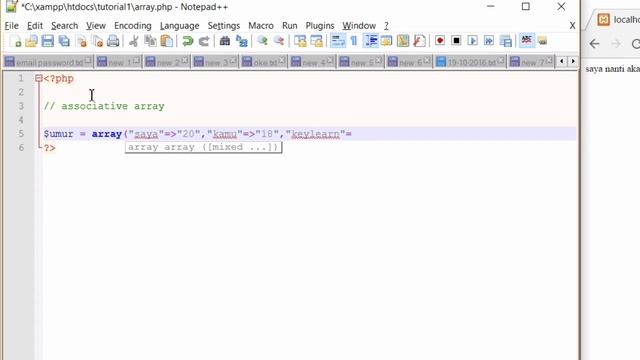Stop macro recording with black square
This screenshot has width=640, height=360.
(456, 41)
